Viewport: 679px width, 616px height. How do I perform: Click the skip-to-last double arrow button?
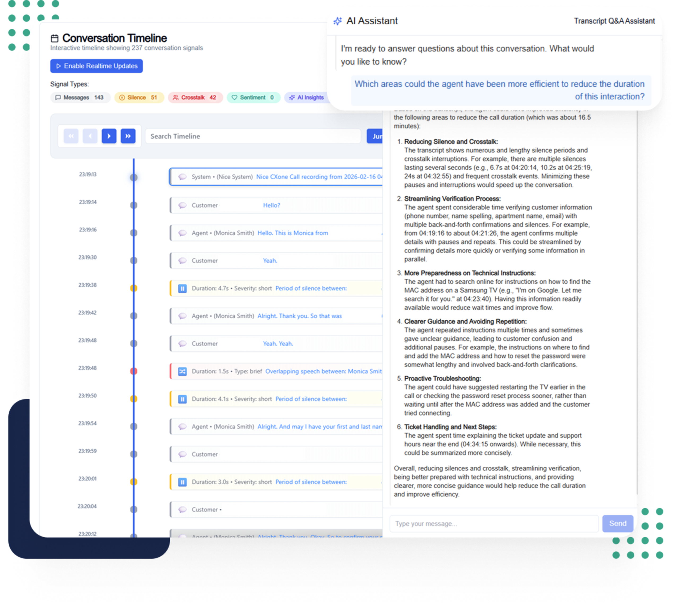(x=128, y=136)
